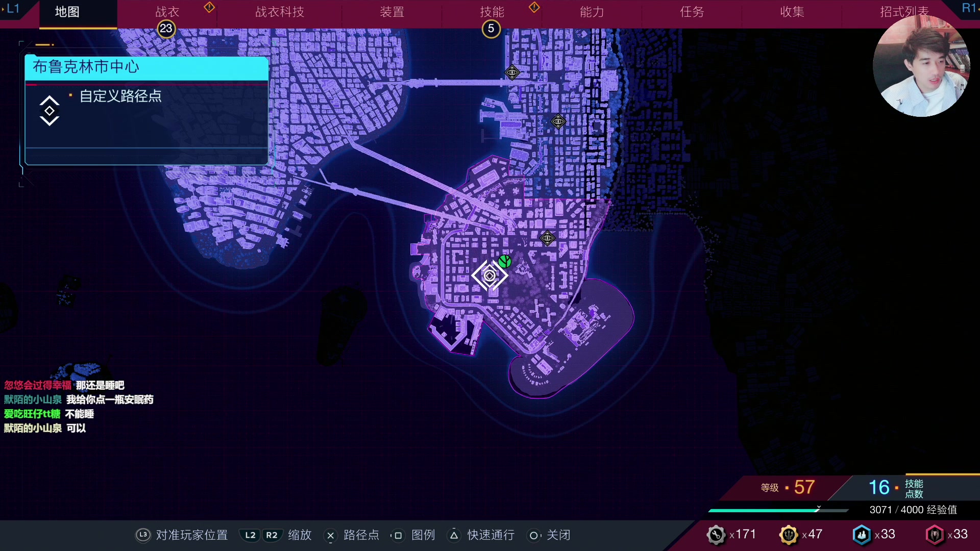Select the eye marker in Brooklyn downtown
The height and width of the screenshot is (551, 980).
point(547,238)
